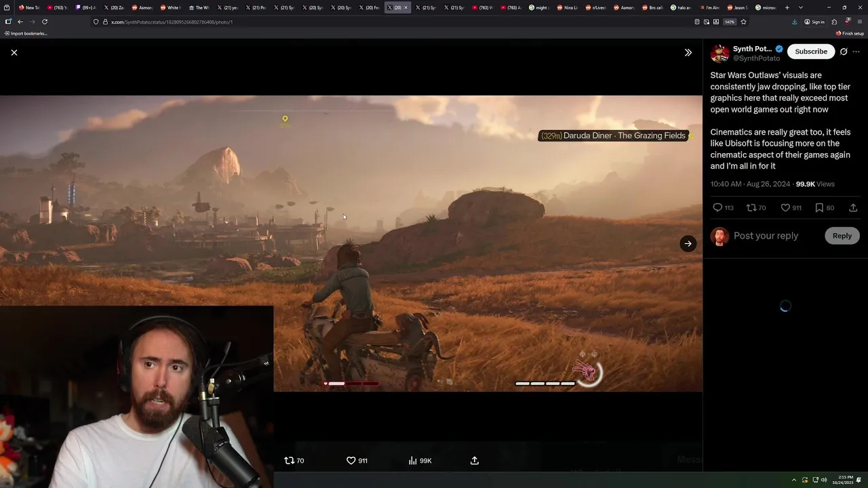Viewport: 868px width, 488px height.
Task: Open the extensions puzzle icon
Action: (x=834, y=22)
